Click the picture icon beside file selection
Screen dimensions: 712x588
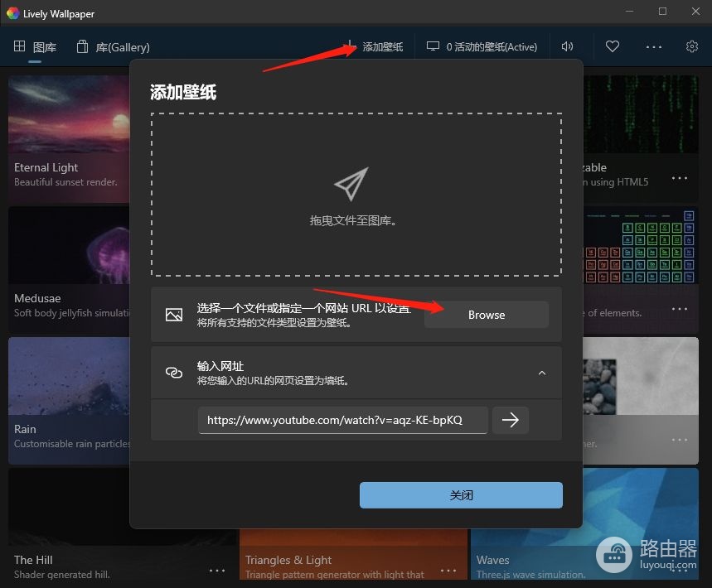(x=174, y=315)
